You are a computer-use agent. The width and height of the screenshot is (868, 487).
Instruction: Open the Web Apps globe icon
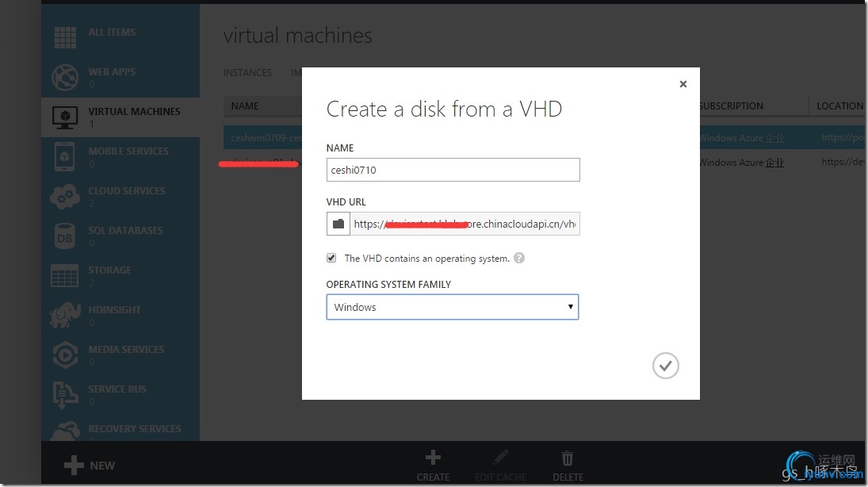[65, 77]
